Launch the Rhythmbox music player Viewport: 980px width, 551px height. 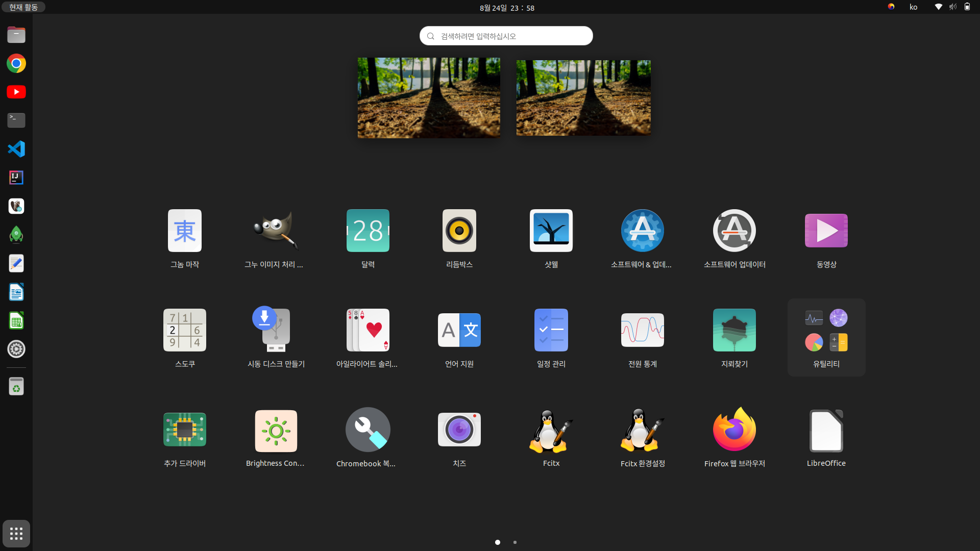(459, 231)
